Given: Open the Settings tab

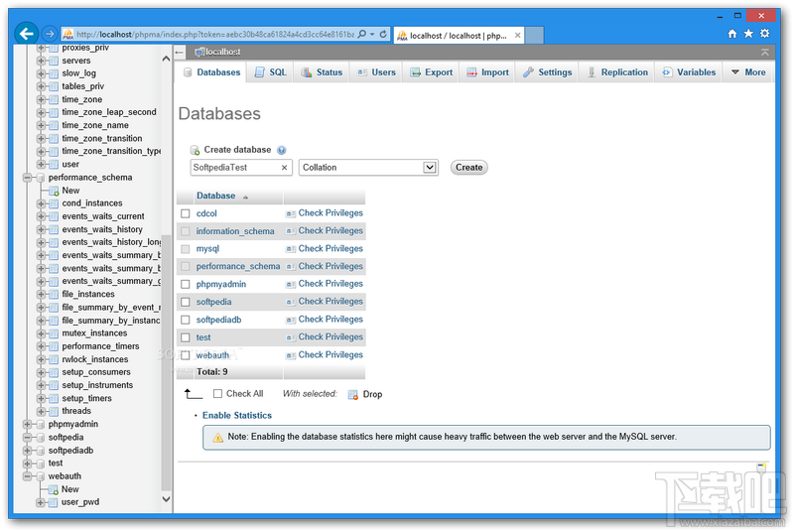Looking at the screenshot, I should (x=548, y=72).
